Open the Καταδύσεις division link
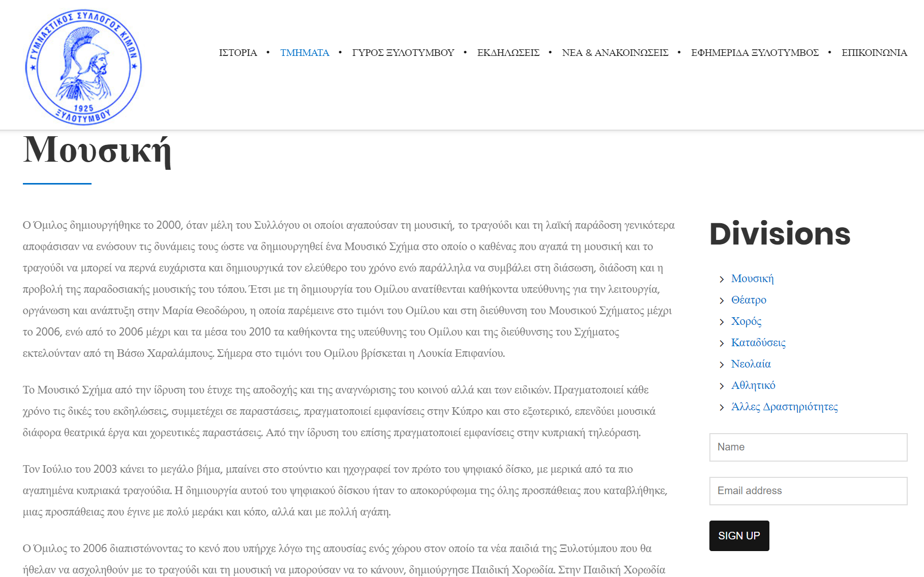Viewport: 924px width, 577px height. click(758, 343)
